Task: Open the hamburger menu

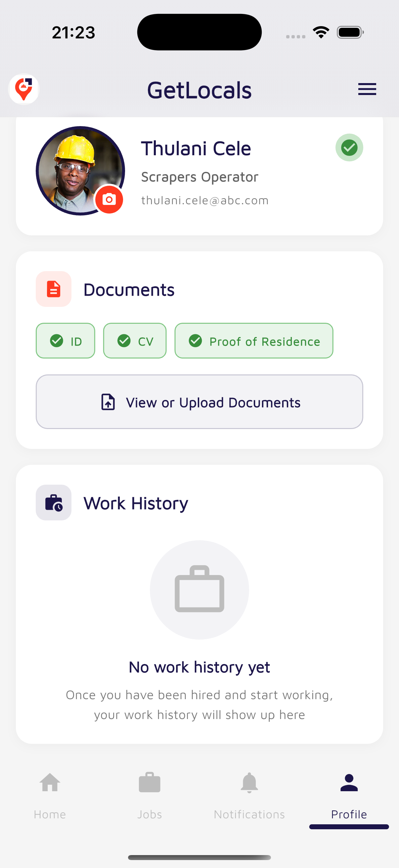Action: [x=367, y=89]
